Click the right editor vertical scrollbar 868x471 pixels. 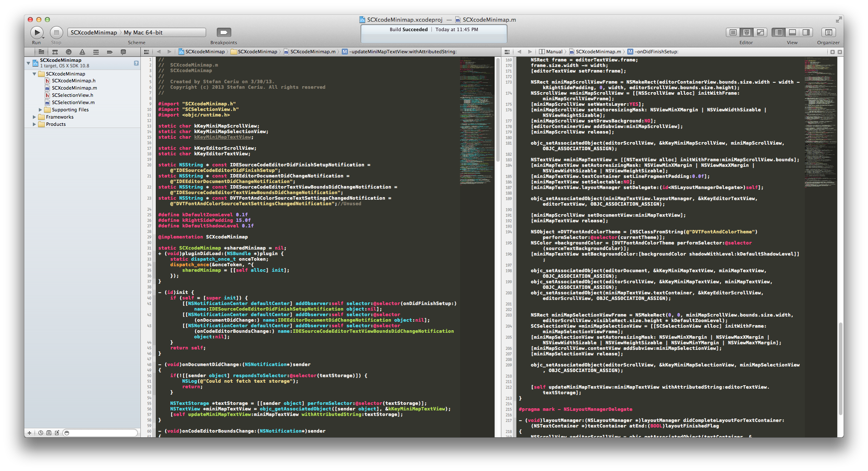click(841, 369)
